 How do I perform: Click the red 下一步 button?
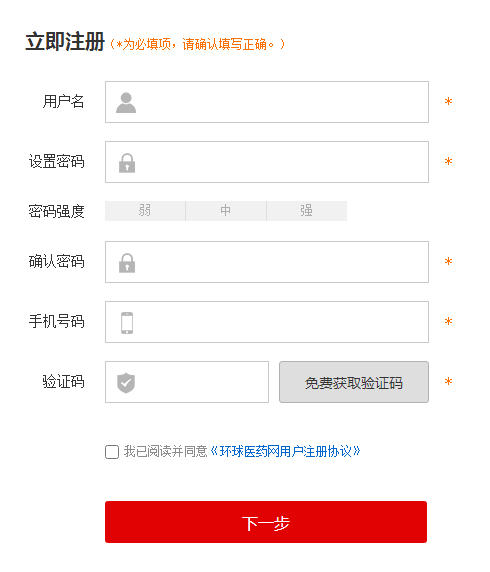coord(266,522)
